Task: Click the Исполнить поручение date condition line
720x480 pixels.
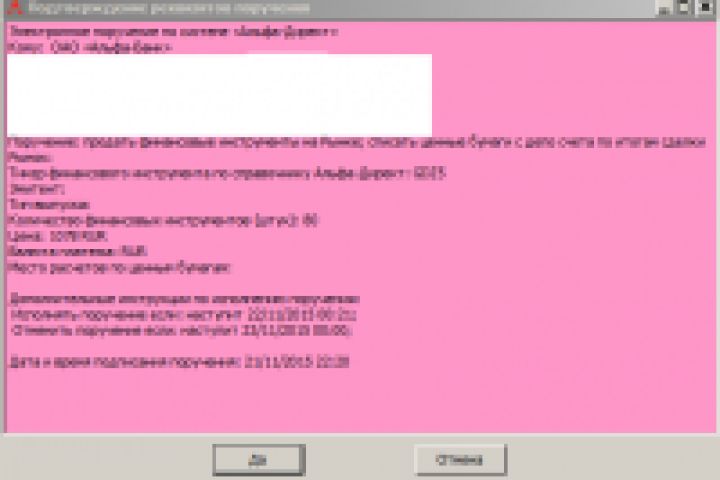Action: coord(183,315)
